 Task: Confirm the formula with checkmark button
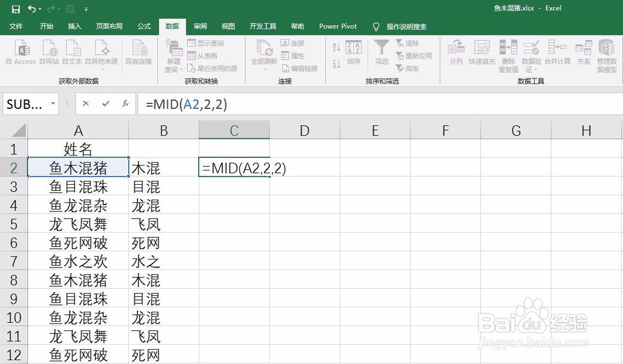pyautogui.click(x=106, y=104)
